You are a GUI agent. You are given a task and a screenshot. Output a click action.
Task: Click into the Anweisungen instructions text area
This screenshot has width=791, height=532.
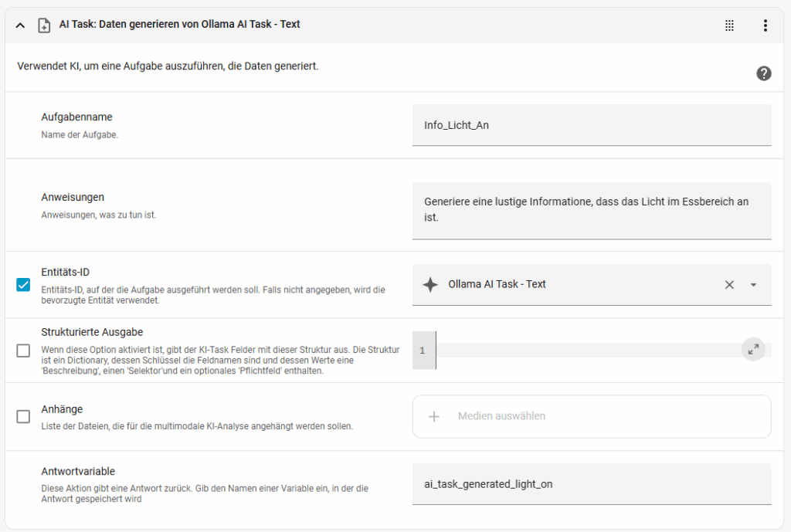click(x=591, y=210)
